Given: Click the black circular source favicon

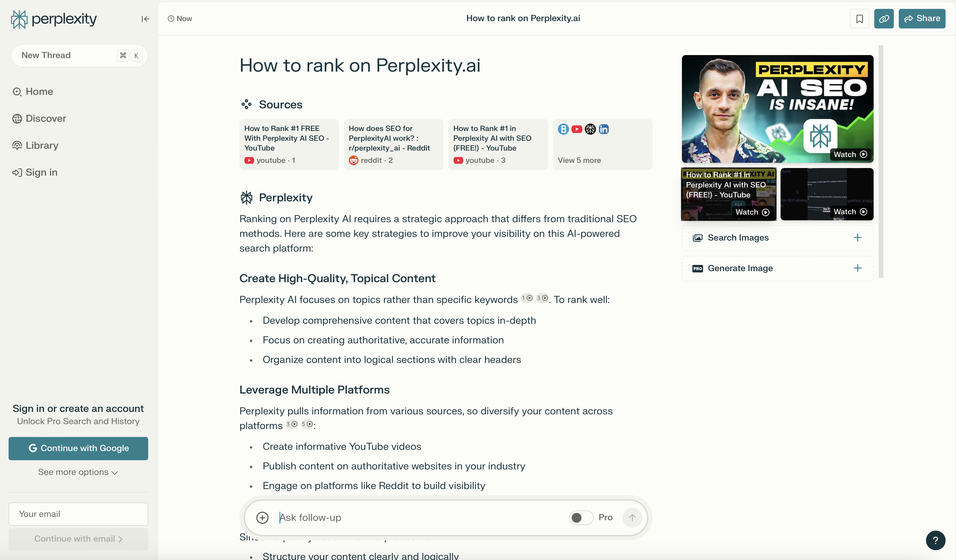Looking at the screenshot, I should tap(590, 129).
